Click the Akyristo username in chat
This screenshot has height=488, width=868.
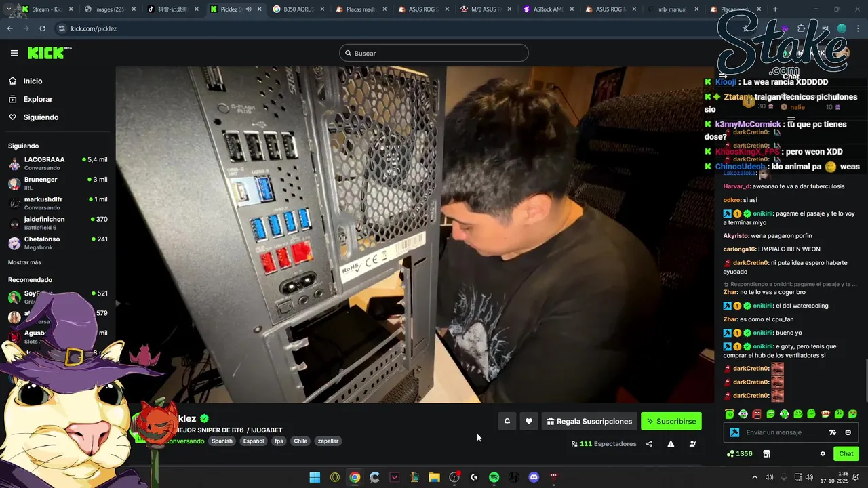[736, 235]
